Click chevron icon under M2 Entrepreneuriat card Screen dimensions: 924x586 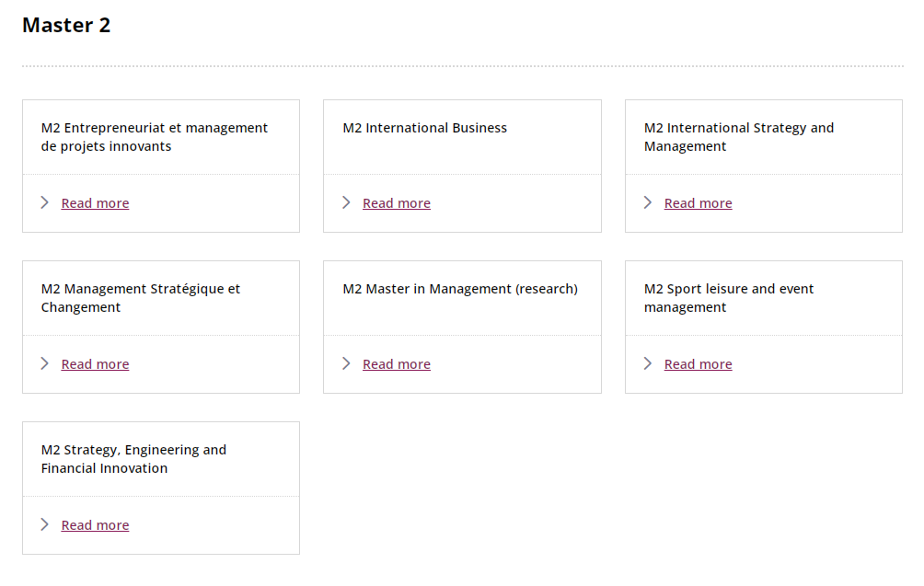coord(45,202)
